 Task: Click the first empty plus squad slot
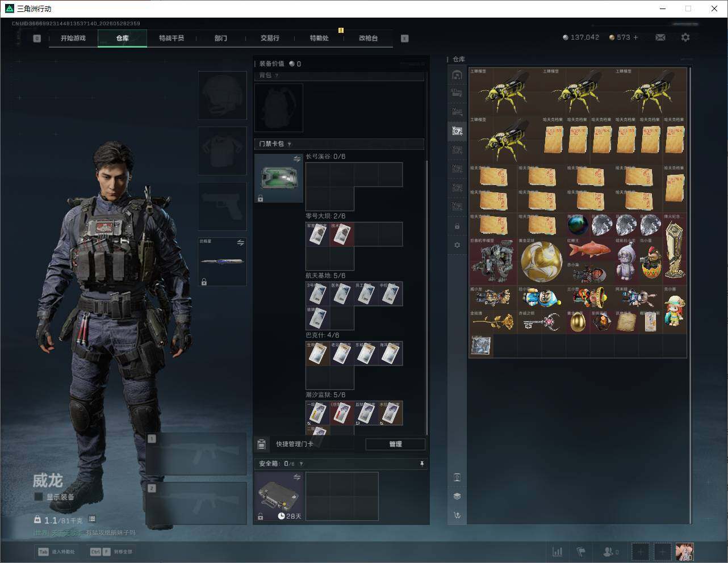(640, 552)
